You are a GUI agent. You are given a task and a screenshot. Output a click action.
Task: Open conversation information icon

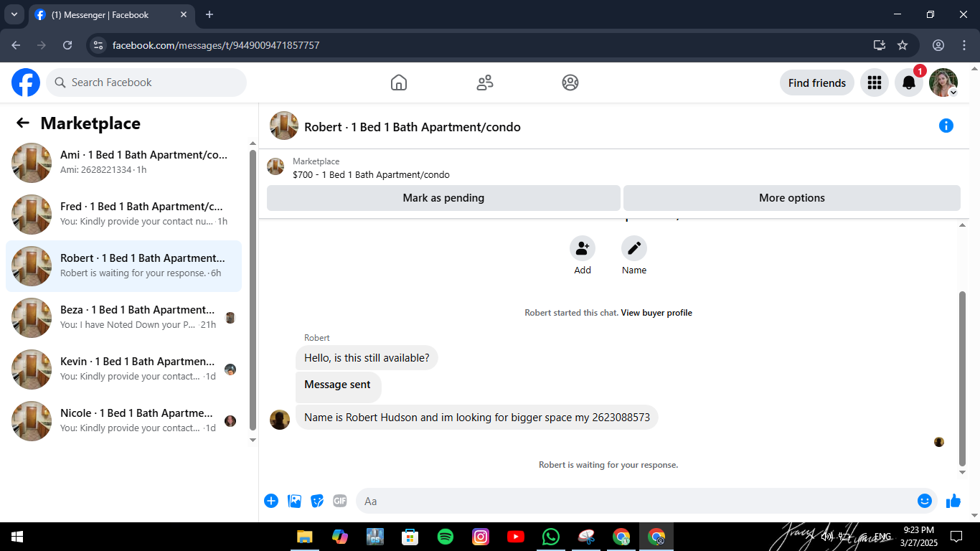[946, 126]
